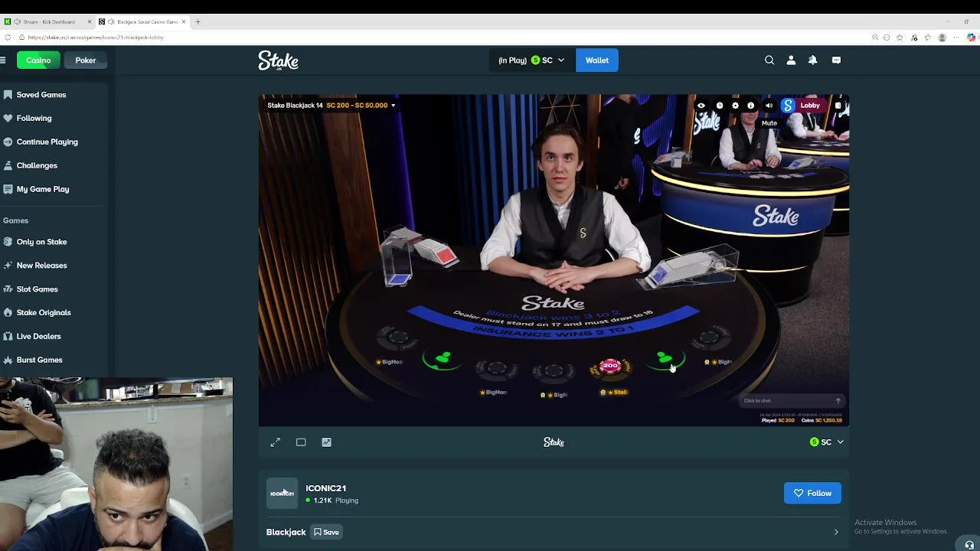Image resolution: width=980 pixels, height=551 pixels.
Task: View notifications bell in Stake header
Action: 812,60
